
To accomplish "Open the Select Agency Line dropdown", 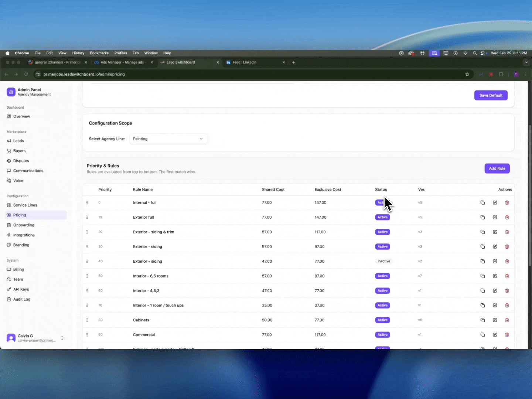I will click(168, 139).
